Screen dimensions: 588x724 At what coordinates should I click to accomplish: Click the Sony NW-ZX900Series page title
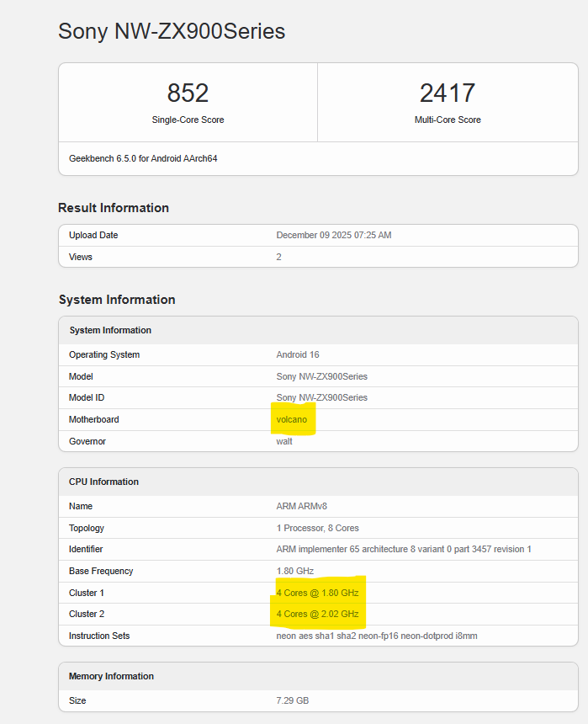tap(172, 32)
